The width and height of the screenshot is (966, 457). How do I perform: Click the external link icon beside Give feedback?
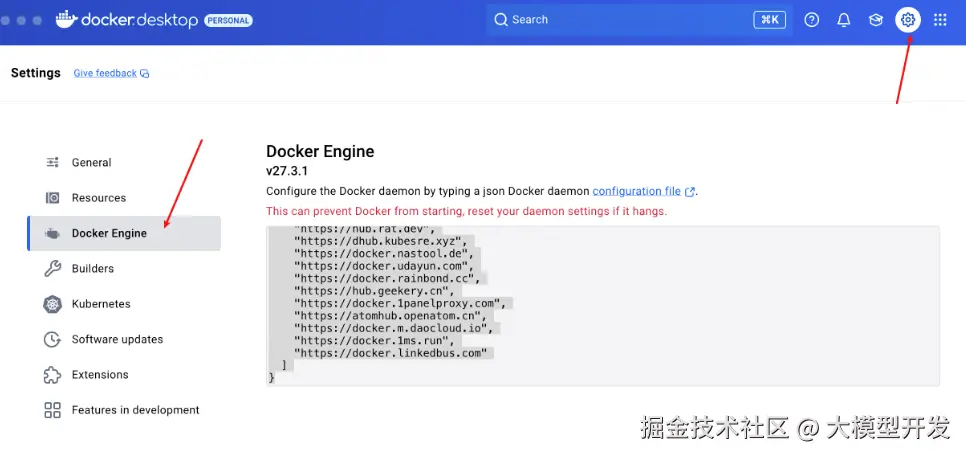145,73
